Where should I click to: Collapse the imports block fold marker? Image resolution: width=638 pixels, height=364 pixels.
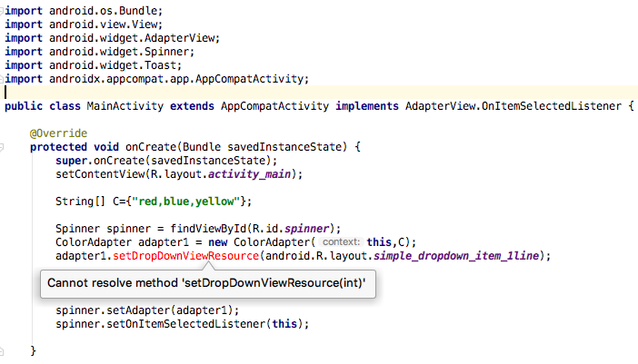click(x=2, y=11)
